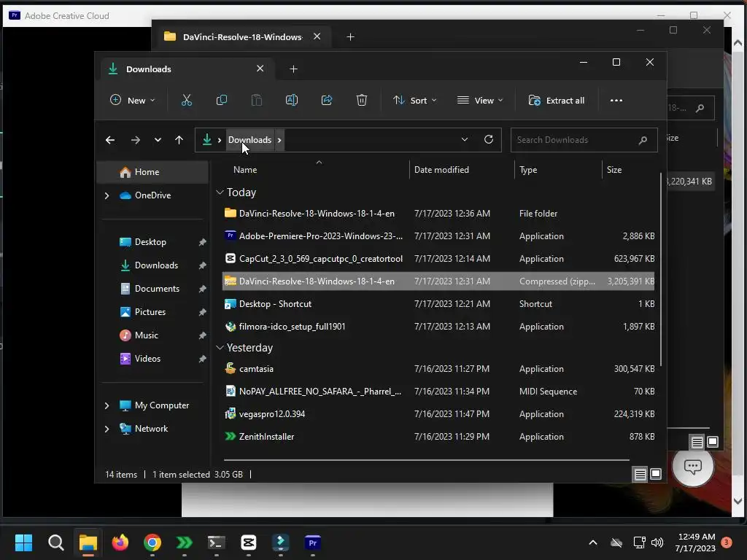Select the vegaspro12.0.394 file
The width and height of the screenshot is (747, 560).
[x=438, y=414]
